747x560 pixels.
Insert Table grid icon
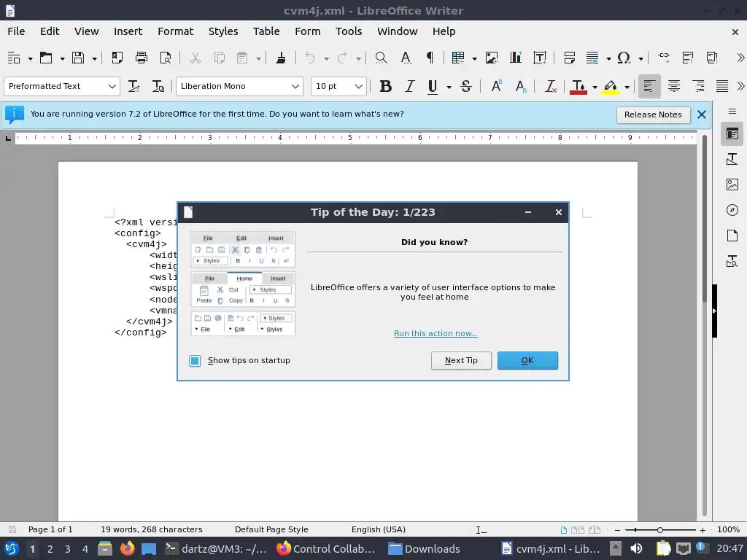pos(458,58)
